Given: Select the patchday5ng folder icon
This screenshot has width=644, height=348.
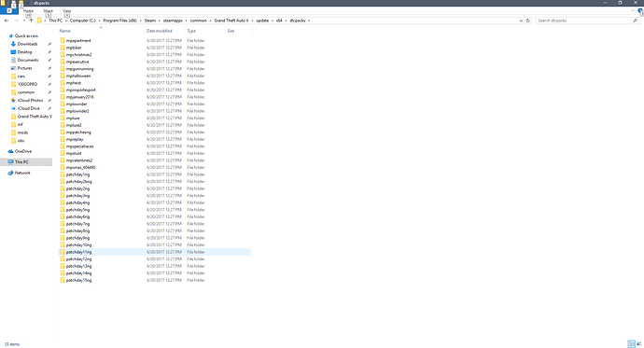Looking at the screenshot, I should [x=63, y=210].
